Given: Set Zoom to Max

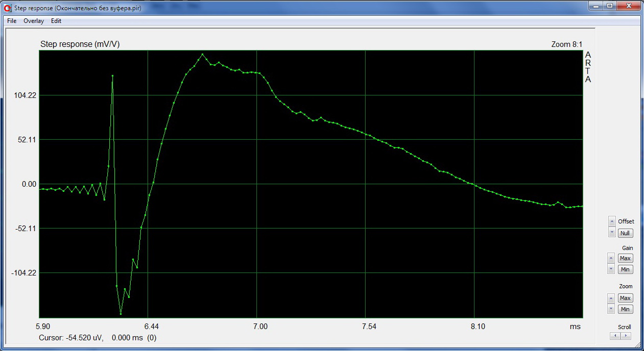Looking at the screenshot, I should pyautogui.click(x=625, y=298).
